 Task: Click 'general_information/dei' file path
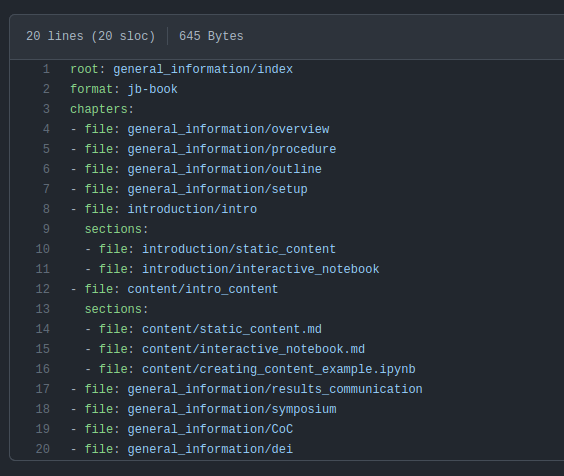(210, 449)
